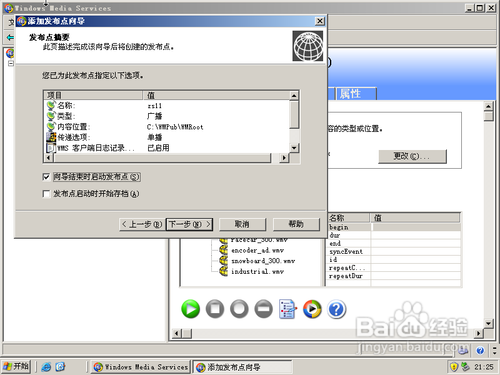Click the delivery options row icon
The height and width of the screenshot is (375, 500).
pyautogui.click(x=51, y=137)
